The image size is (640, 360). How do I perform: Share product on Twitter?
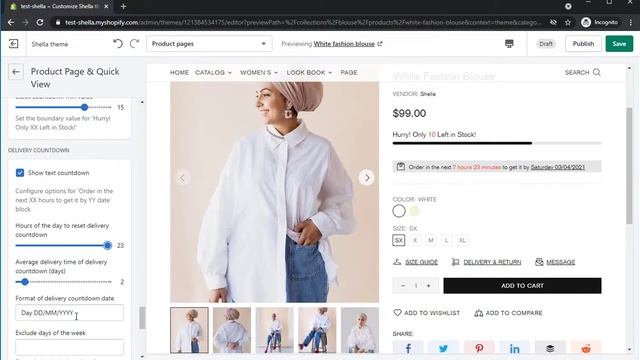(443, 348)
